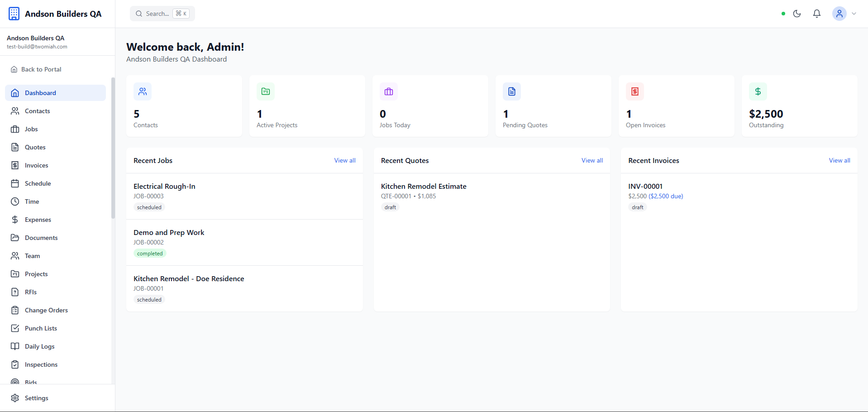Open invoice INV-00001
Viewport: 868px width, 412px height.
(645, 186)
